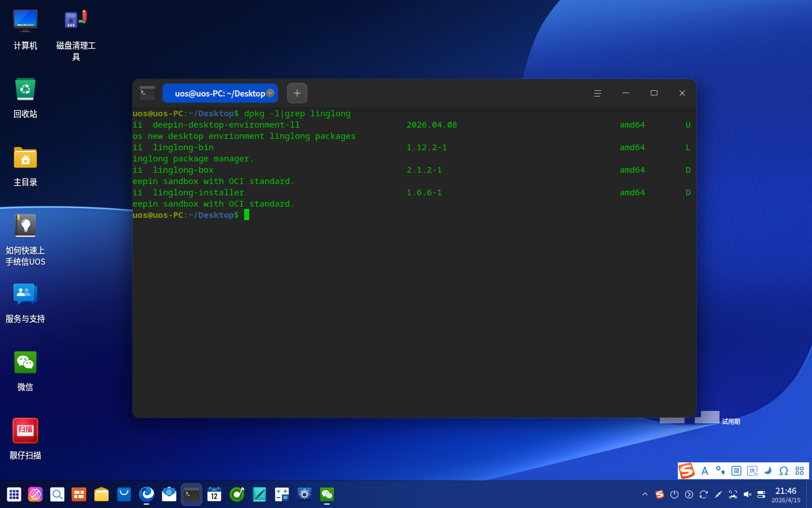Screen dimensions: 812x508
Task: Launch the app store from the taskbar
Action: click(x=124, y=494)
